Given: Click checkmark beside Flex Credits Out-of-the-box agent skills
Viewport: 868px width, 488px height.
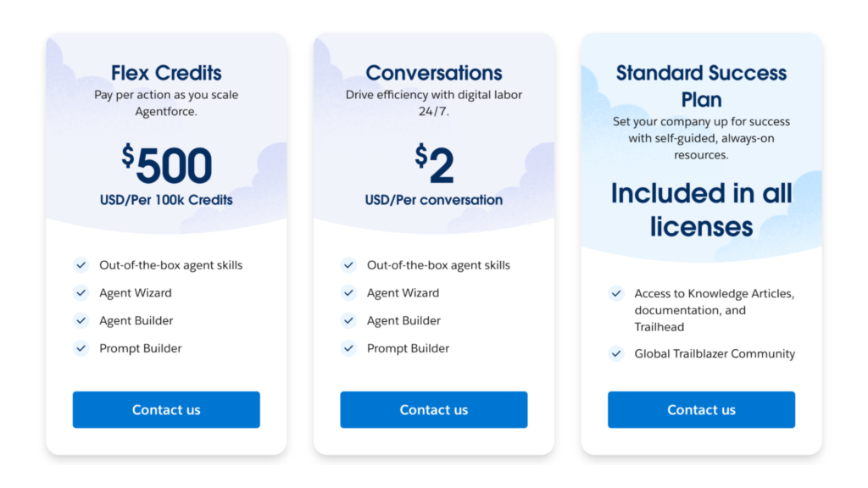Looking at the screenshot, I should (81, 265).
